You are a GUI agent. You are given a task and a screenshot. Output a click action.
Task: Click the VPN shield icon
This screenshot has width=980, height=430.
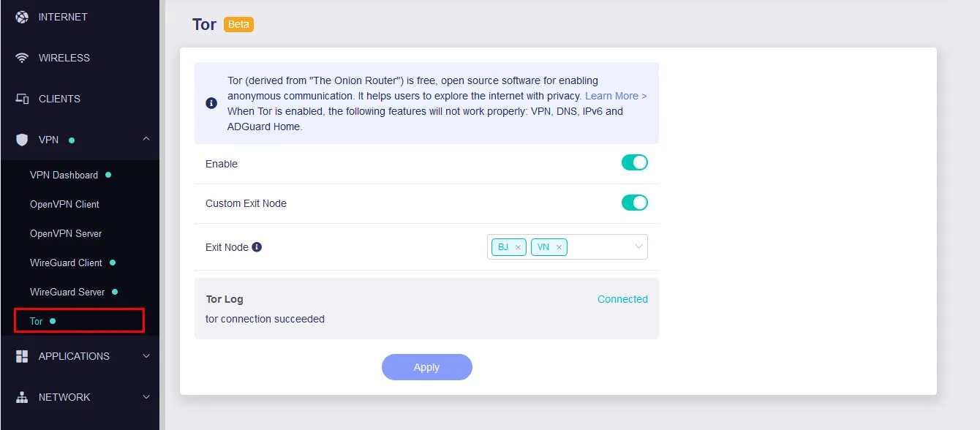coord(22,140)
